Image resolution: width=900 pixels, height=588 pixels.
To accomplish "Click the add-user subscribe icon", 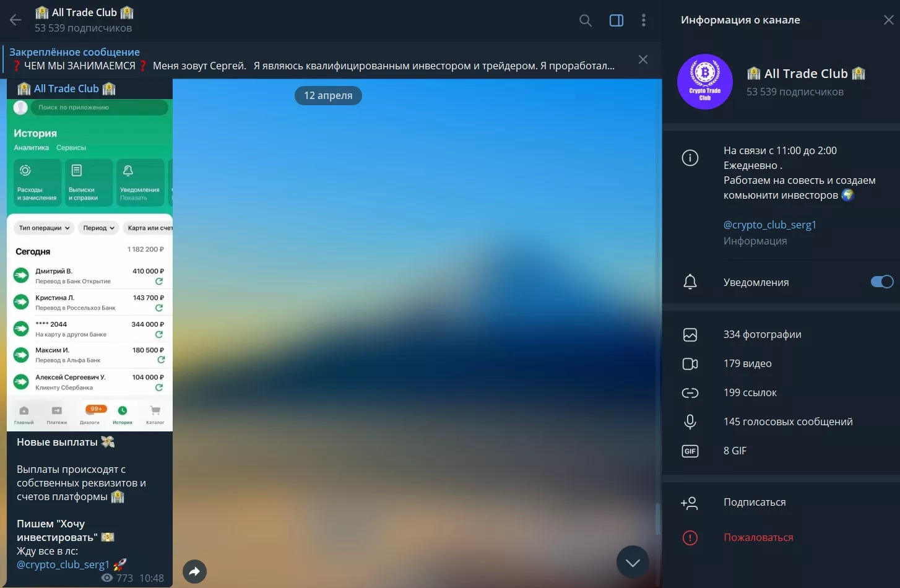I will [x=690, y=503].
